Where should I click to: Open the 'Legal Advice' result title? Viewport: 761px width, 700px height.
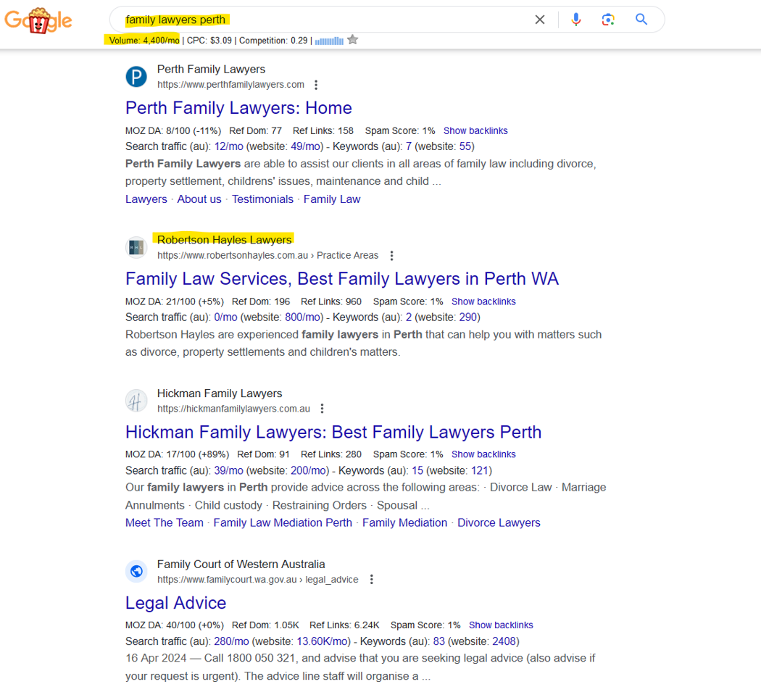[175, 603]
